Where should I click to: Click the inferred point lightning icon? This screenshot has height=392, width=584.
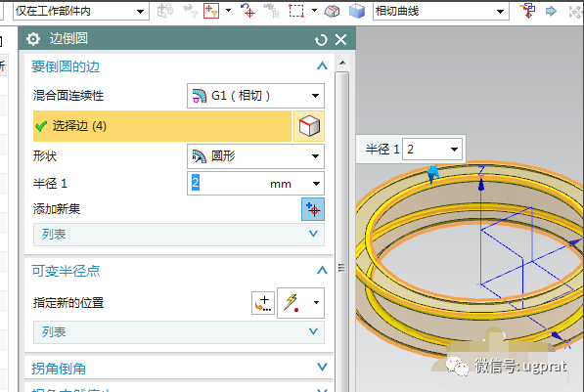292,303
